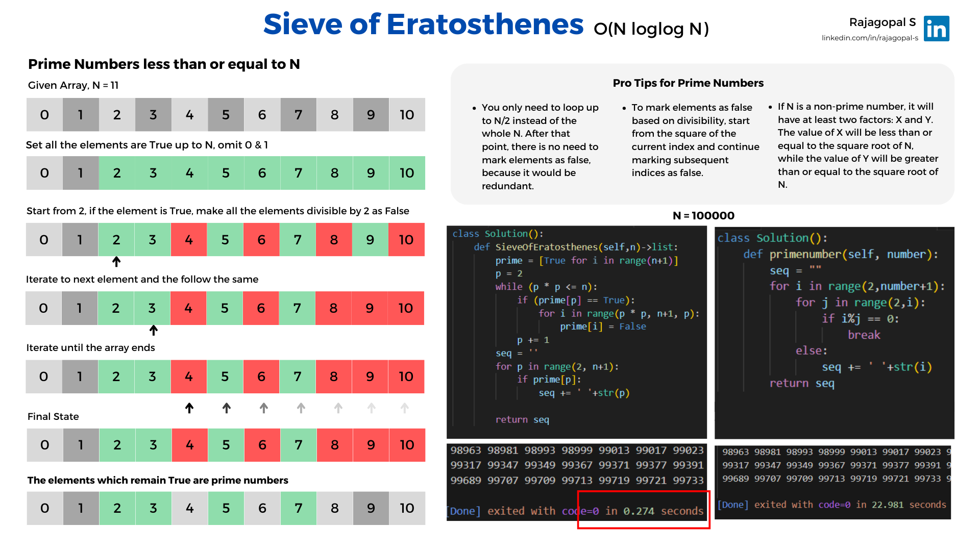Click the Rajagopal S author name
Viewport: 980px width, 551px height.
(882, 22)
